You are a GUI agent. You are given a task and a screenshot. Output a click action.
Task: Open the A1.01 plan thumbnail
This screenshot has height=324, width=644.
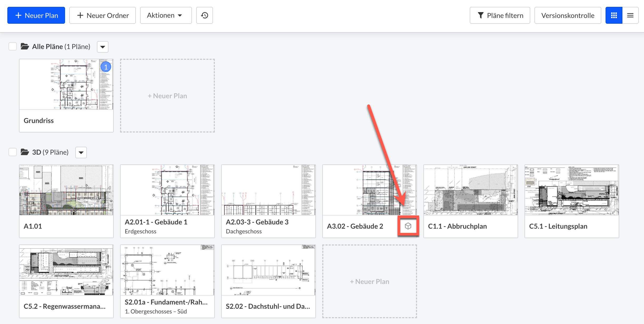pyautogui.click(x=66, y=190)
